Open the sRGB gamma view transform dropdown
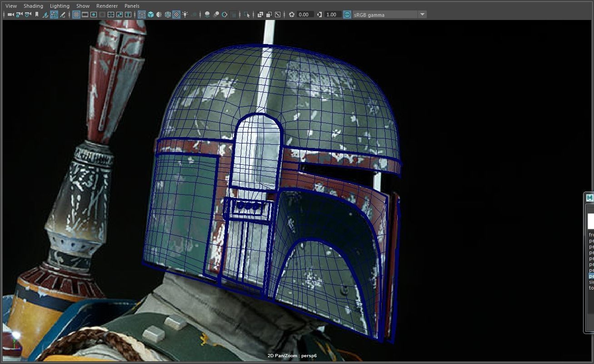 click(x=389, y=15)
